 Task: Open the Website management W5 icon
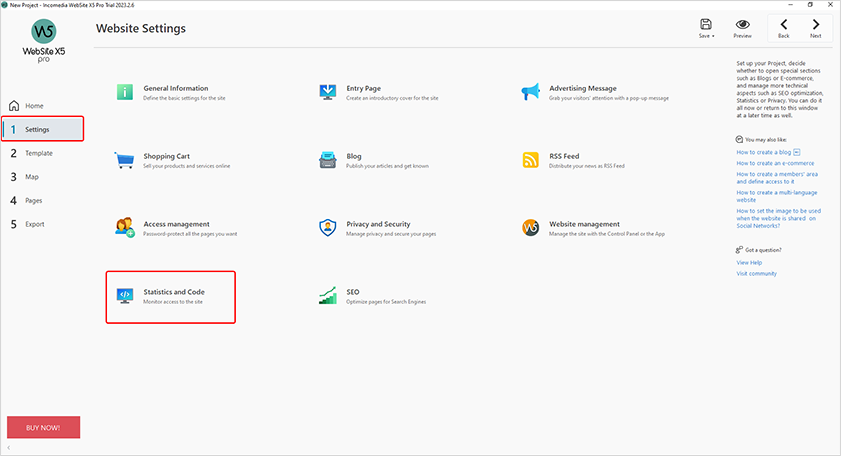coord(530,227)
